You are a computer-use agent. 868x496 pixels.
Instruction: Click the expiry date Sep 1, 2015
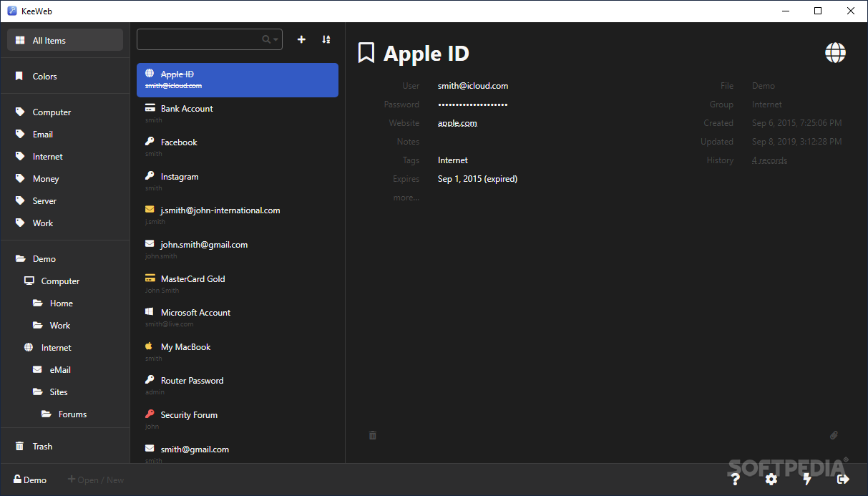[x=477, y=179]
